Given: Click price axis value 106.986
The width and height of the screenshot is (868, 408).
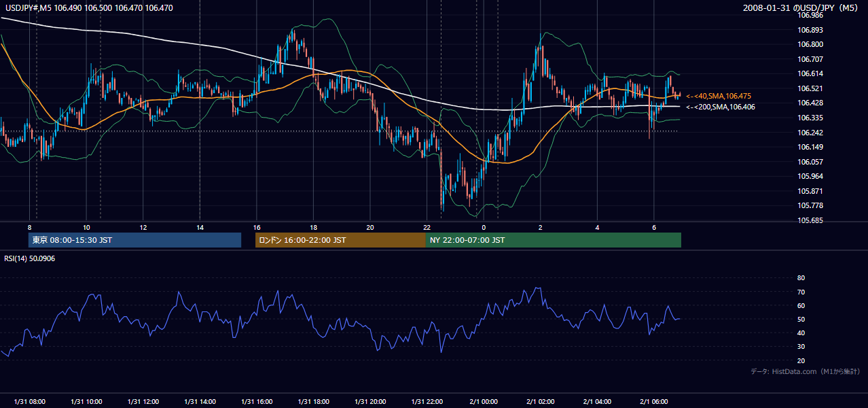Looking at the screenshot, I should pos(810,15).
